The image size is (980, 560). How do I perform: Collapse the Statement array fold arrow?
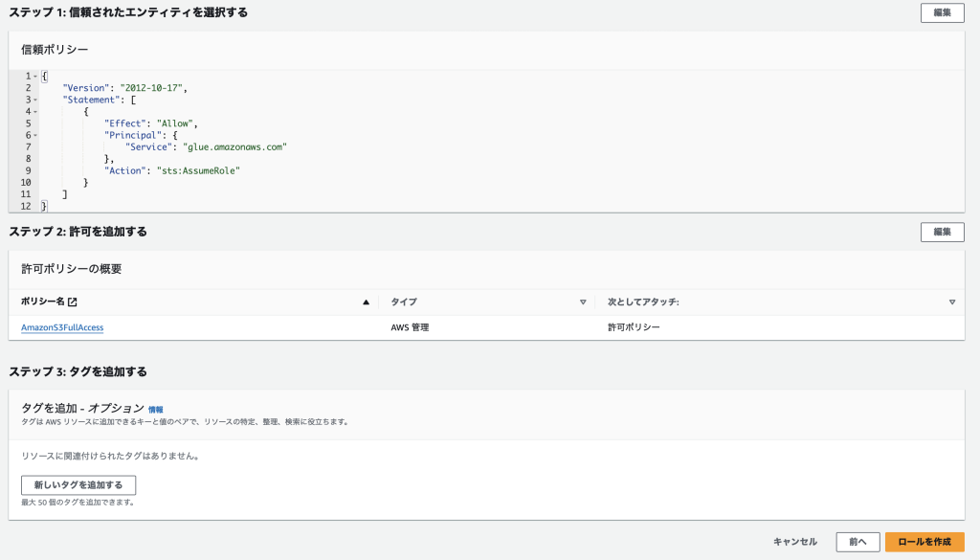[35, 100]
